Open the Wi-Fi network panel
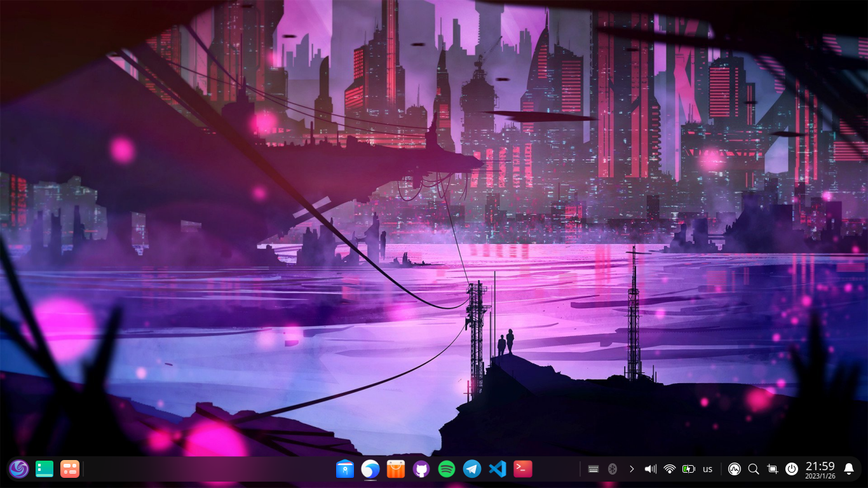Viewport: 868px width, 488px height. click(x=670, y=469)
